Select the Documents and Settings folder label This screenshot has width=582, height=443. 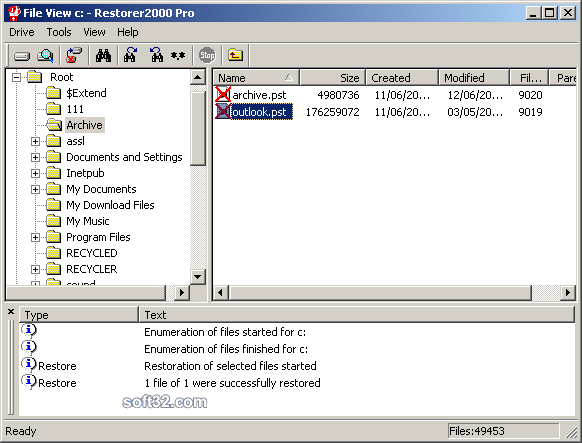(x=124, y=157)
